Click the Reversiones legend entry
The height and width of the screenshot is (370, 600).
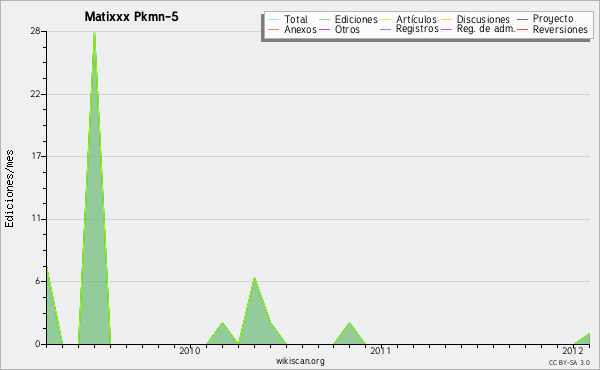point(560,29)
